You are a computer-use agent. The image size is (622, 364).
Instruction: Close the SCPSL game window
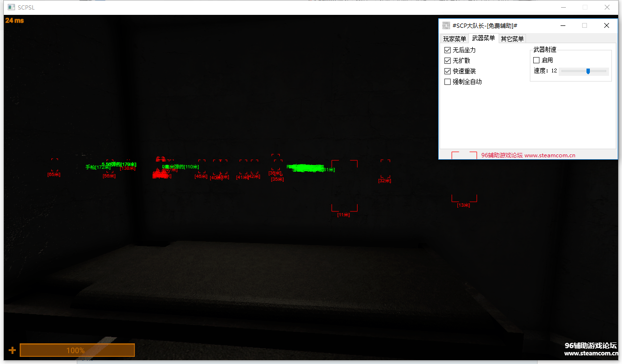(x=607, y=7)
